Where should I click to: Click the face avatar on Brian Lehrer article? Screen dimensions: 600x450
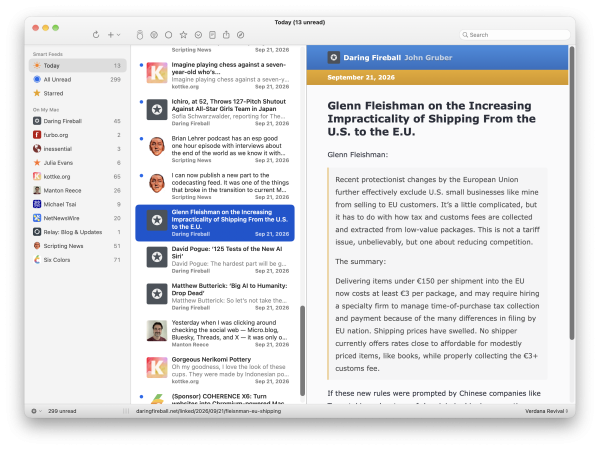click(x=157, y=146)
